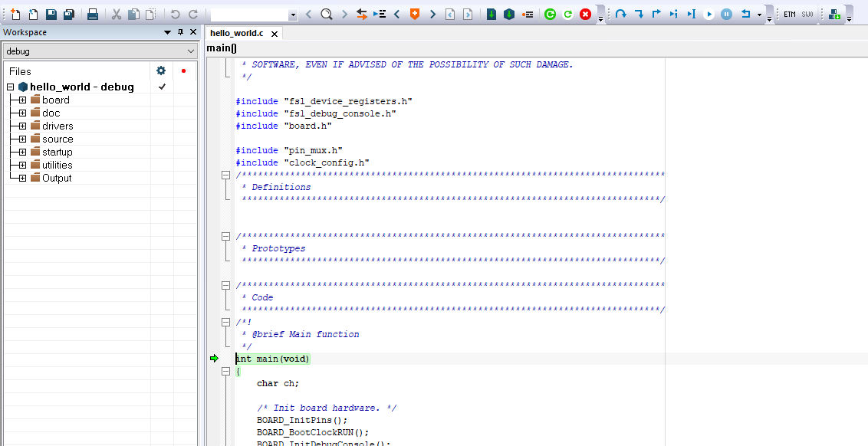Toggle the ETM trace button
The width and height of the screenshot is (868, 446).
click(789, 15)
